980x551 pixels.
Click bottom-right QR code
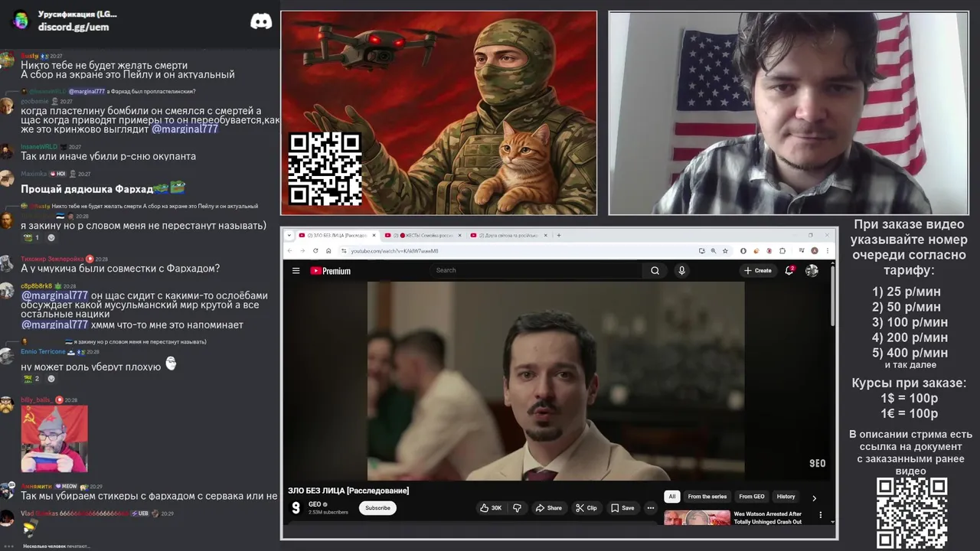[x=912, y=514]
